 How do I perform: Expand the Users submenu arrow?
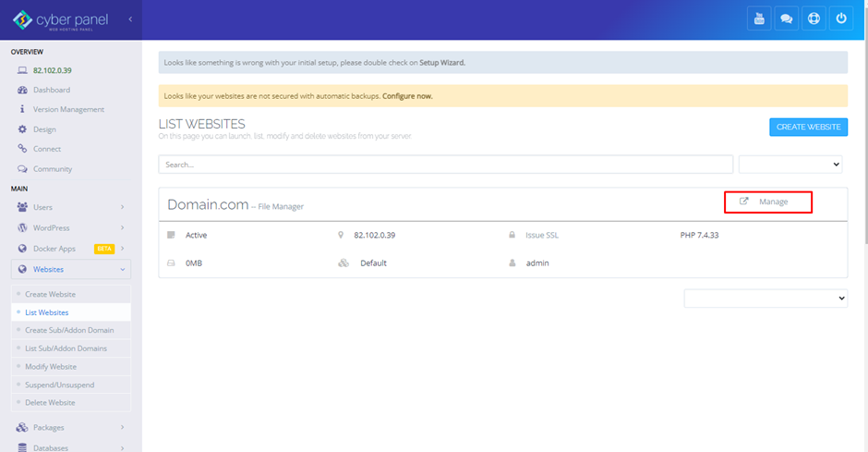click(122, 207)
